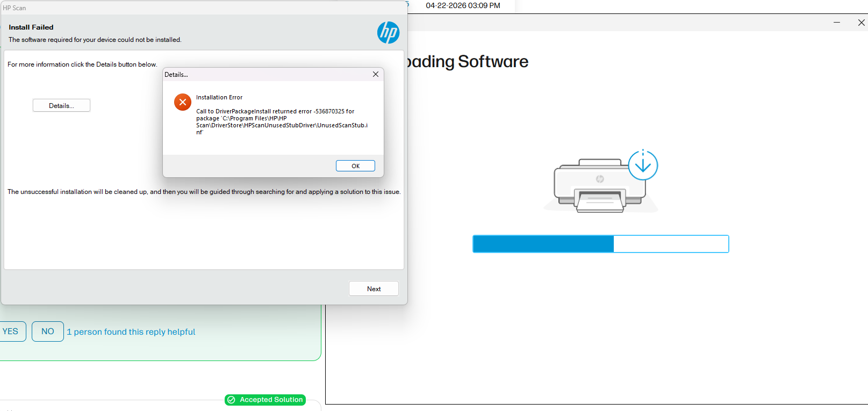This screenshot has height=411, width=868.
Task: Click the 'unsuccessful installation will be cleaned up' text
Action: [x=204, y=192]
